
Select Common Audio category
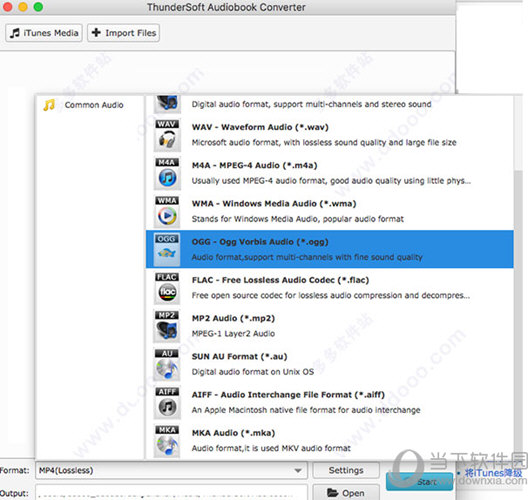click(x=89, y=105)
